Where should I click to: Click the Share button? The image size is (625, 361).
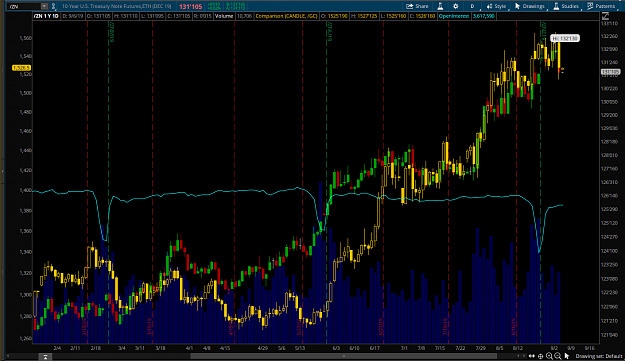tap(417, 6)
